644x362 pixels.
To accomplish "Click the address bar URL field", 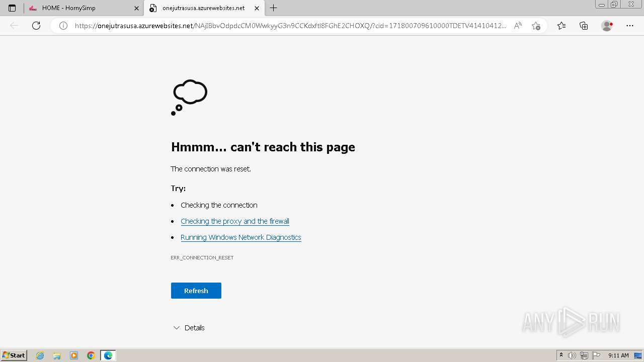I will click(x=290, y=26).
